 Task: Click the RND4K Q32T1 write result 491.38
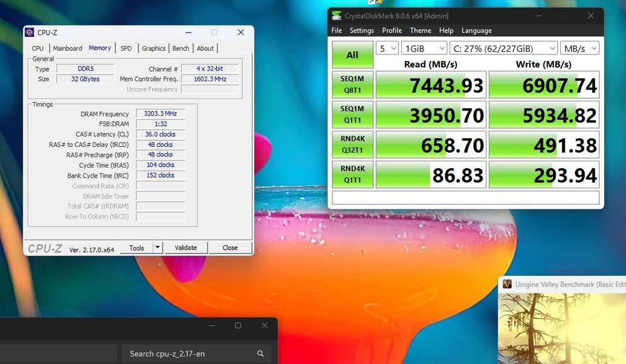[544, 144]
